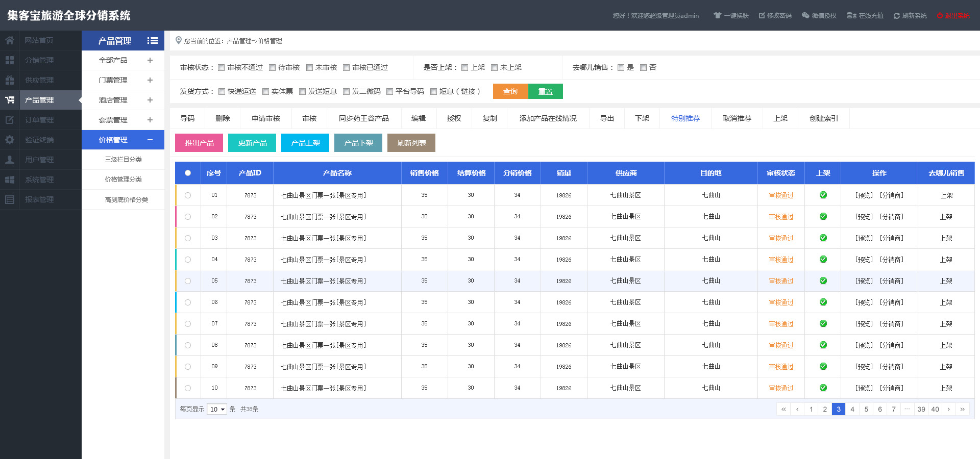Click the power icon for 退出系统

click(940, 16)
